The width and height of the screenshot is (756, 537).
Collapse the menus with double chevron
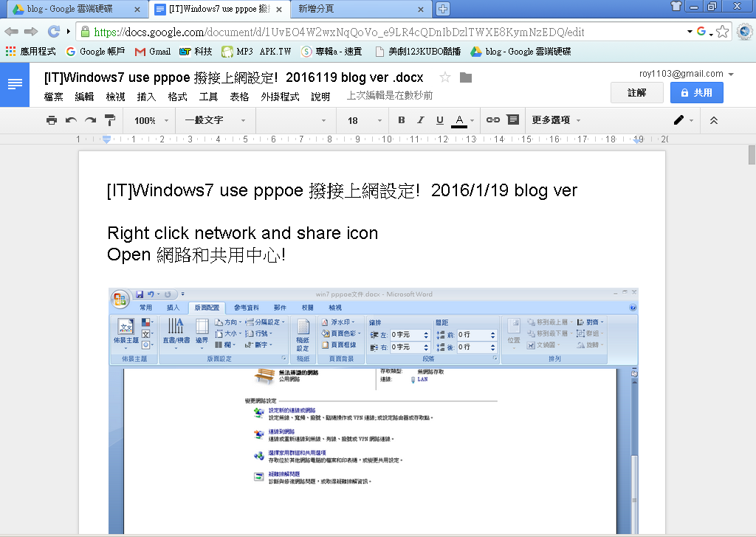[714, 120]
